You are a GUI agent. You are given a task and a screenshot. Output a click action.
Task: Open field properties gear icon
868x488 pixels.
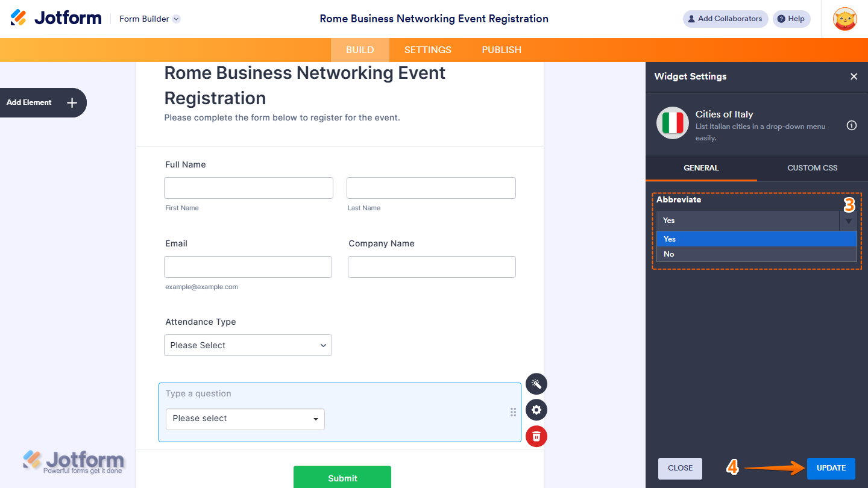click(x=536, y=410)
